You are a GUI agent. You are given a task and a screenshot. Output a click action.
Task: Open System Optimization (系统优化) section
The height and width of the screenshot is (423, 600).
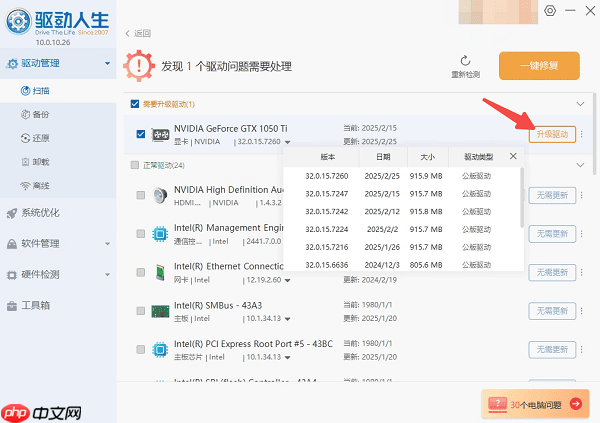[x=58, y=213]
